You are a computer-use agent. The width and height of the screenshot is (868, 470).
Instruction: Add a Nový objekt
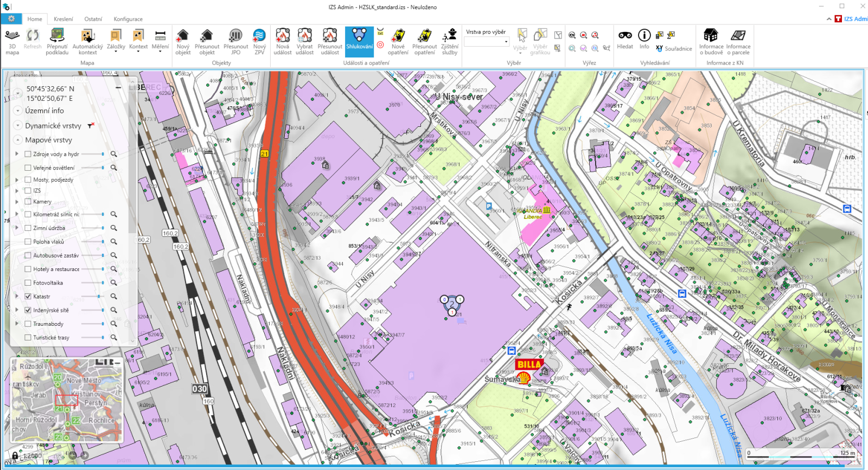point(183,42)
